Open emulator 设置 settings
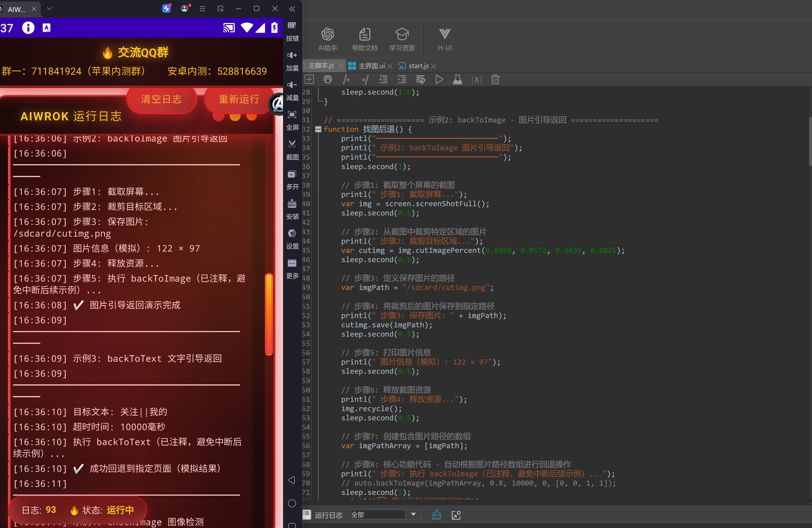812x528 pixels. tap(292, 239)
